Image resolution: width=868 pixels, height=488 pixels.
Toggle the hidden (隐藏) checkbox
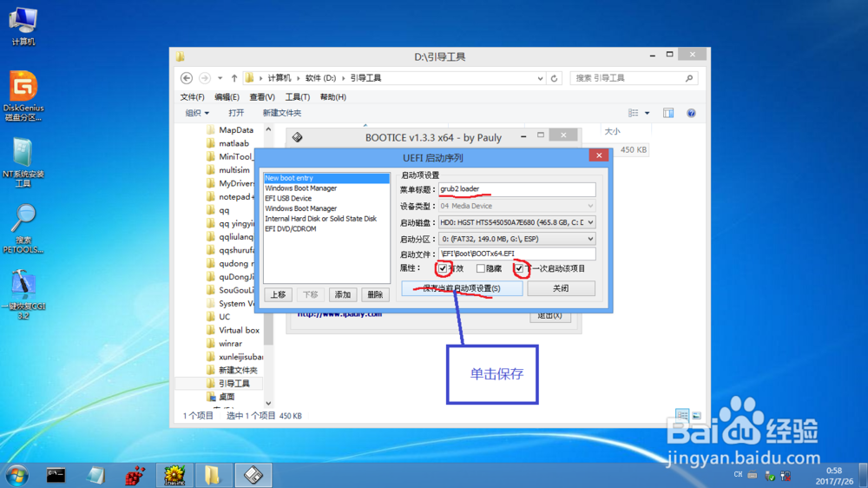click(481, 268)
